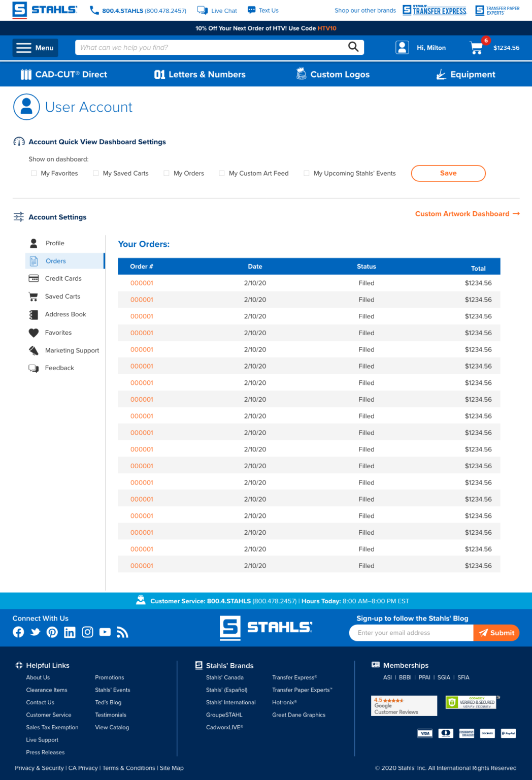Open the Custom Artwork Dashboard link
The height and width of the screenshot is (780, 532).
(x=467, y=214)
